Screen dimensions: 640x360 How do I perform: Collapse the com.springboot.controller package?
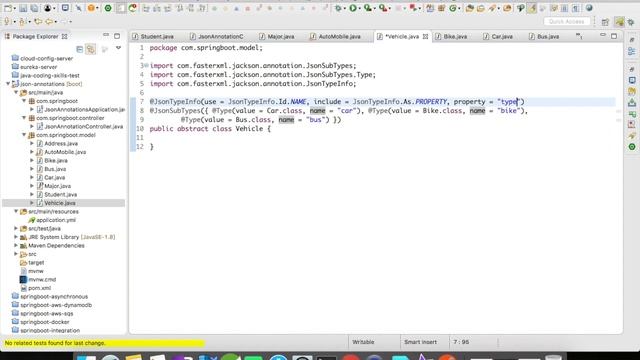(x=24, y=118)
